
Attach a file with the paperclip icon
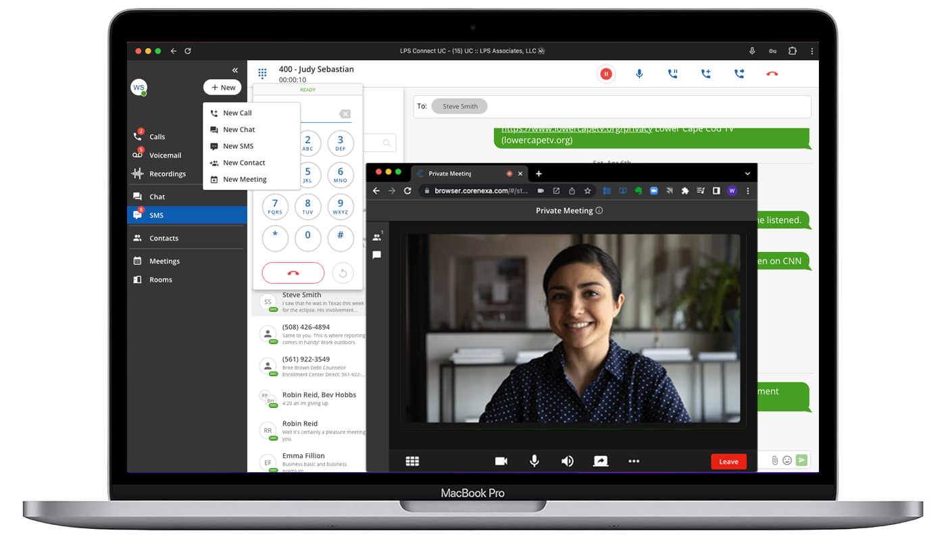point(775,460)
